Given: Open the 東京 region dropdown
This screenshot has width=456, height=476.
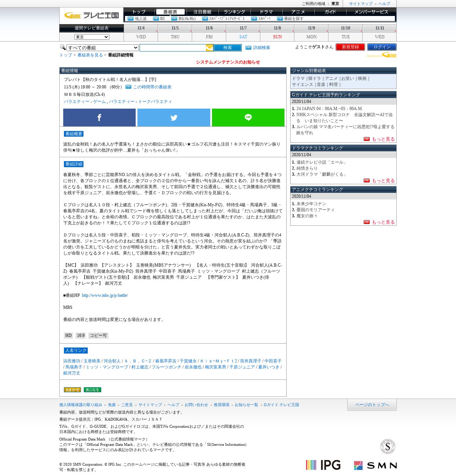Looking at the screenshot, I should (92, 37).
